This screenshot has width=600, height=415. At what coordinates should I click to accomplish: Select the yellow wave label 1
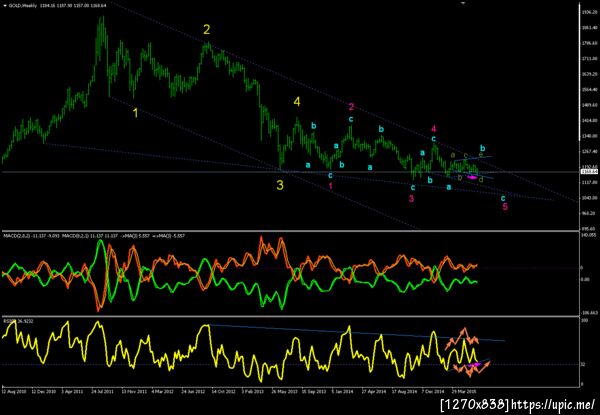(135, 113)
